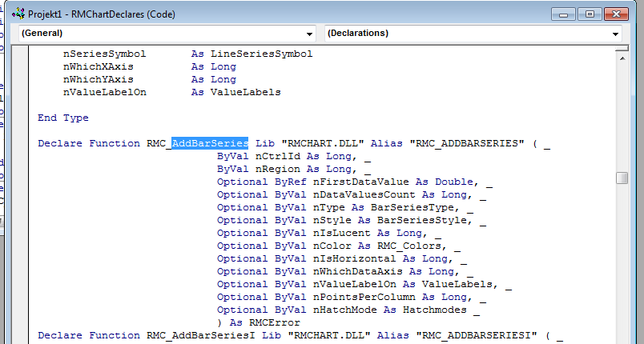
Task: Click "ValueLabels" in the nValueLabelOn parameter line
Action: (457, 284)
